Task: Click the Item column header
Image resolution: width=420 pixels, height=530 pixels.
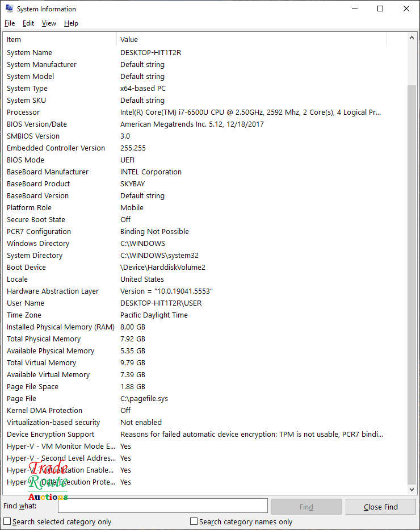Action: (x=57, y=39)
